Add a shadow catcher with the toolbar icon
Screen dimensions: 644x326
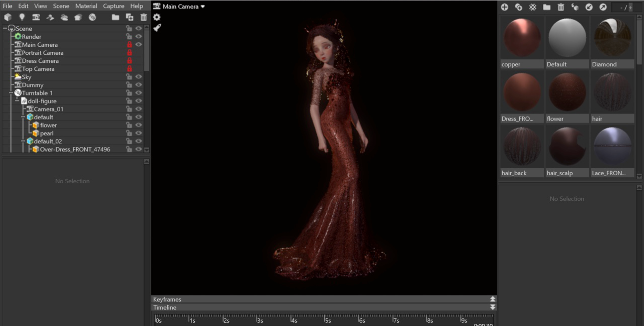[50, 17]
